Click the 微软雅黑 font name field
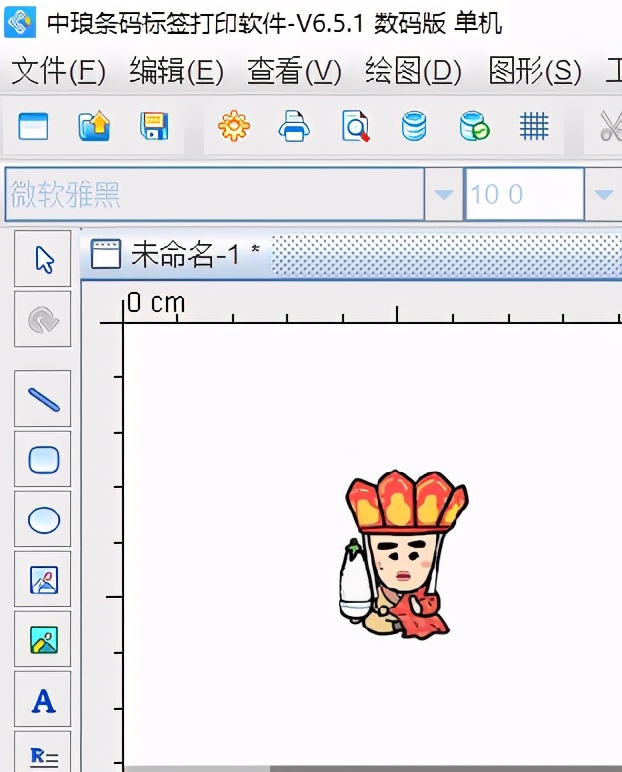 click(214, 194)
